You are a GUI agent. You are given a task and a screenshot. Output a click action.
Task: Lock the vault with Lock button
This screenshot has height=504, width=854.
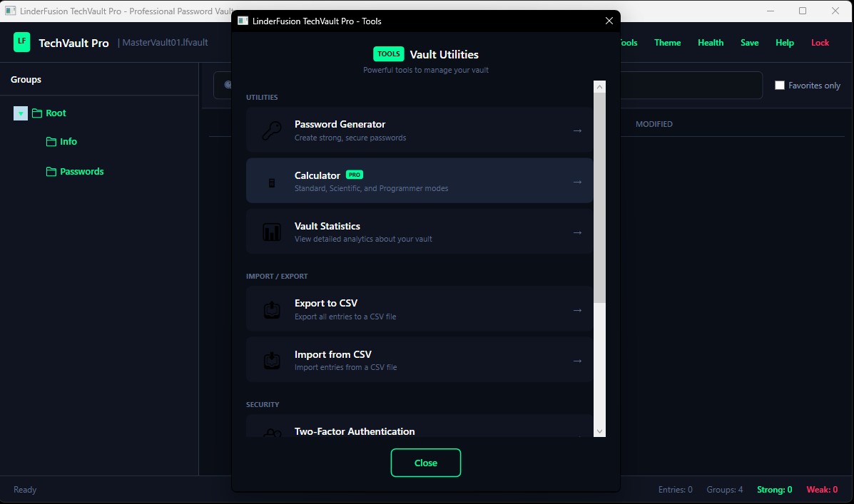[x=820, y=43]
